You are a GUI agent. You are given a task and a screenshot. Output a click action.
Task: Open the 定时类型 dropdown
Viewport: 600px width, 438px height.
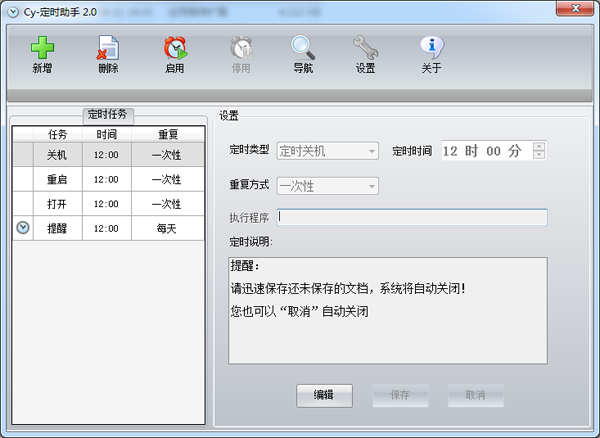(328, 151)
